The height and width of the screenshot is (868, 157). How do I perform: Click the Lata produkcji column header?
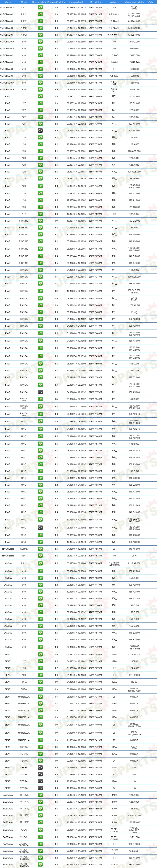[76, 2]
